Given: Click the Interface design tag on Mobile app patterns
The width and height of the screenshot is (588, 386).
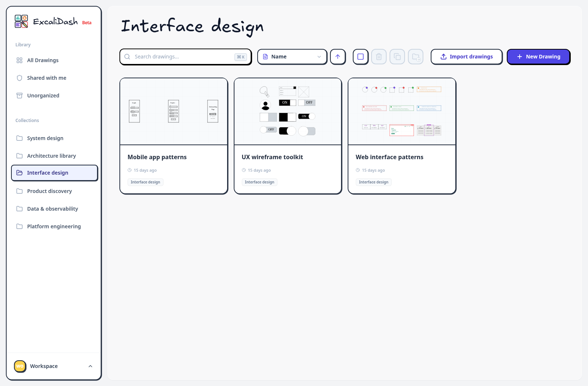Looking at the screenshot, I should click(x=146, y=182).
